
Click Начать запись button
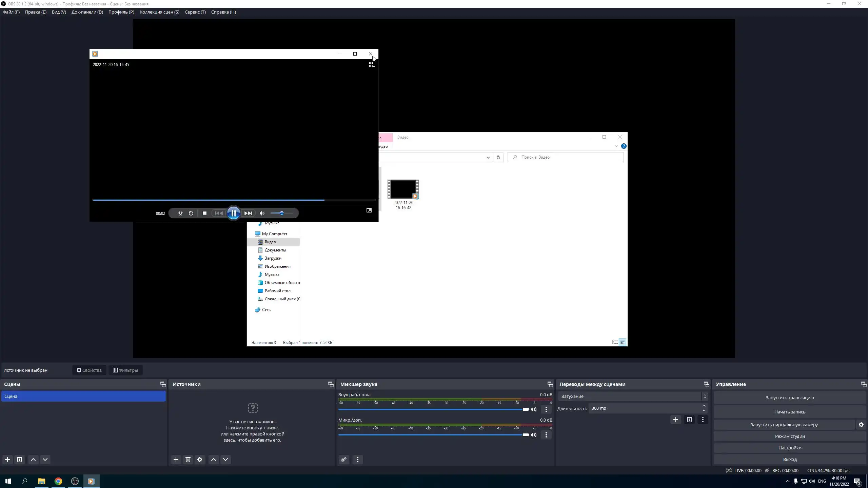point(790,412)
